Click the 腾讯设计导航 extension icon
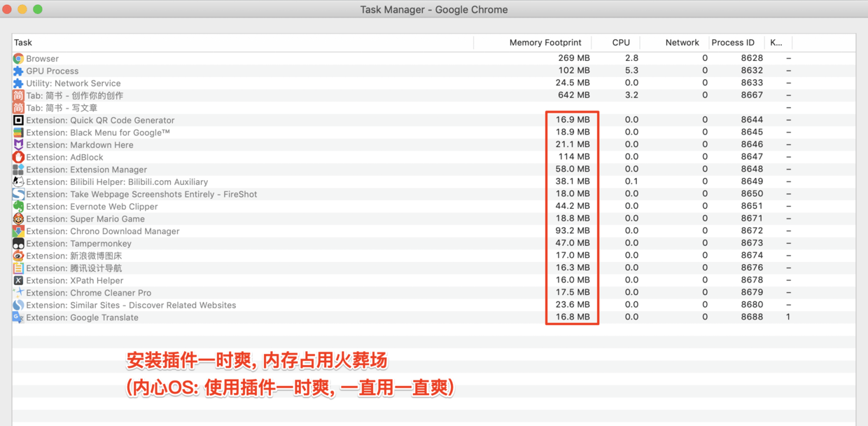Viewport: 868px width, 426px height. (18, 268)
